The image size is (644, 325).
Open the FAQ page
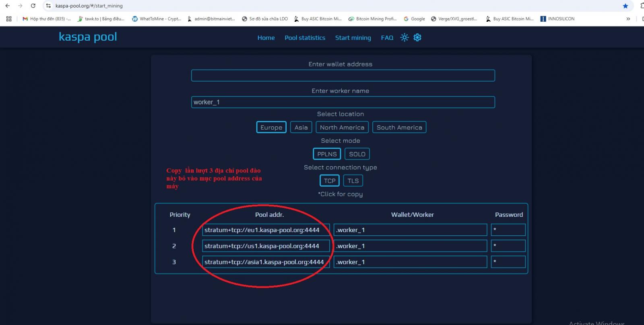point(387,38)
